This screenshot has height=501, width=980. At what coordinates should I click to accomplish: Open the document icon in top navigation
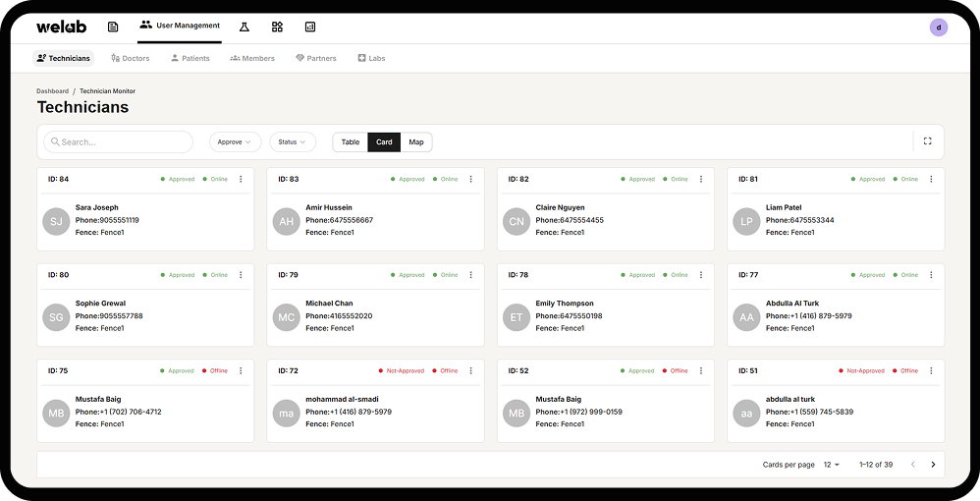pos(113,27)
